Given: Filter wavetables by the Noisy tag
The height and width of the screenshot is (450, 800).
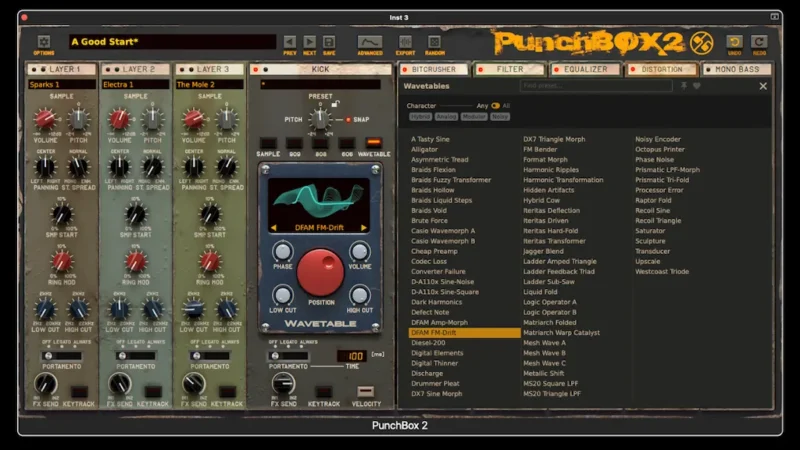Looking at the screenshot, I should (499, 117).
